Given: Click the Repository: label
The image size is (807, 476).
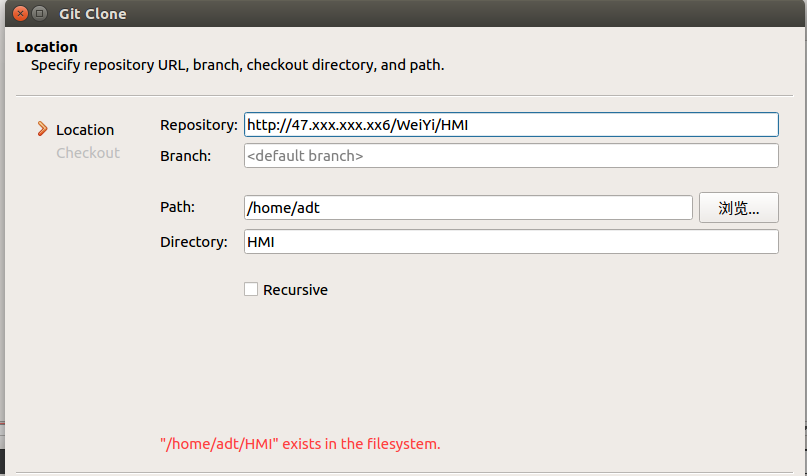Looking at the screenshot, I should coord(199,125).
